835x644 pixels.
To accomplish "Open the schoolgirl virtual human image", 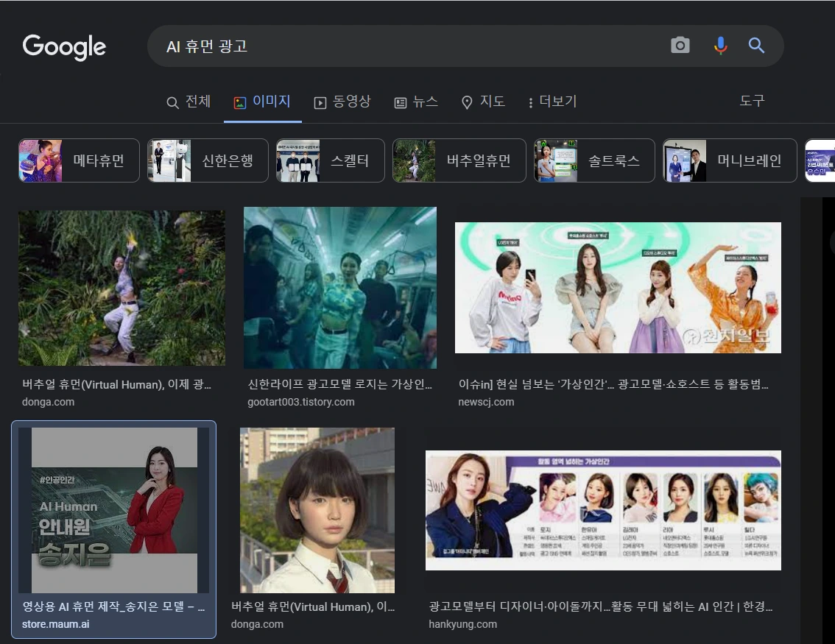I will click(317, 510).
